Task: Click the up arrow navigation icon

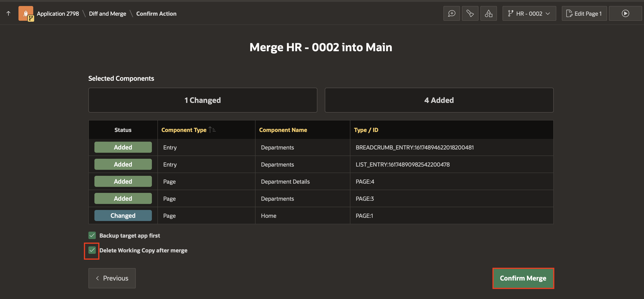Action: coord(9,13)
